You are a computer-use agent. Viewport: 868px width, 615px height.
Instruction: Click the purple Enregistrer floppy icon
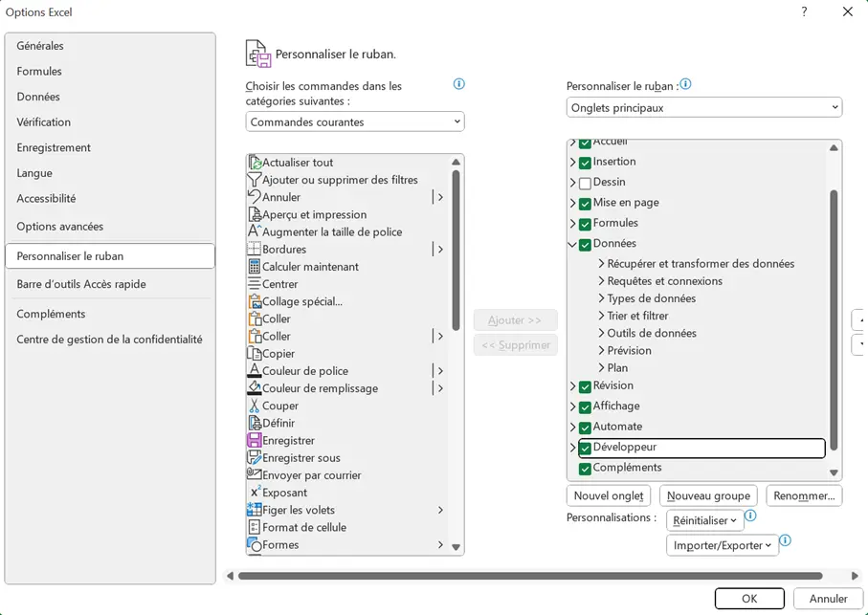255,441
